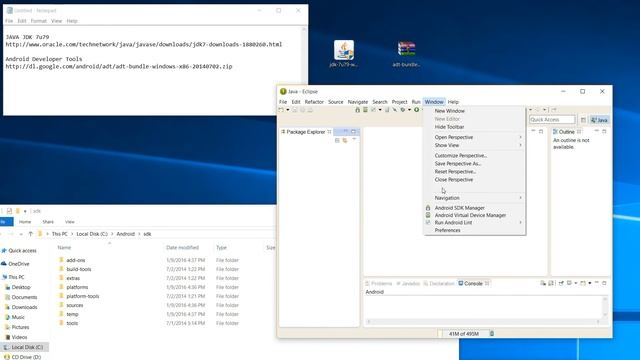Open Format menu in Notepad
Image resolution: width=640 pixels, height=360 pixels.
click(39, 21)
